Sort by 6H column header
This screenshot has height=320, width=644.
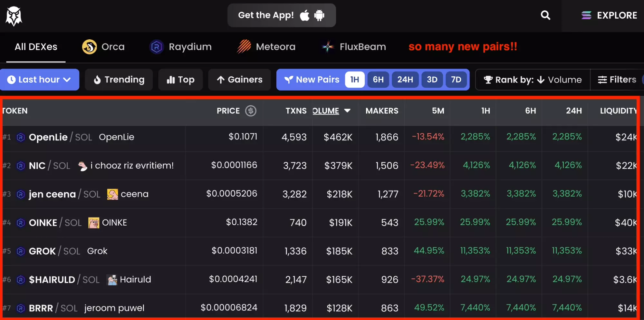point(531,111)
